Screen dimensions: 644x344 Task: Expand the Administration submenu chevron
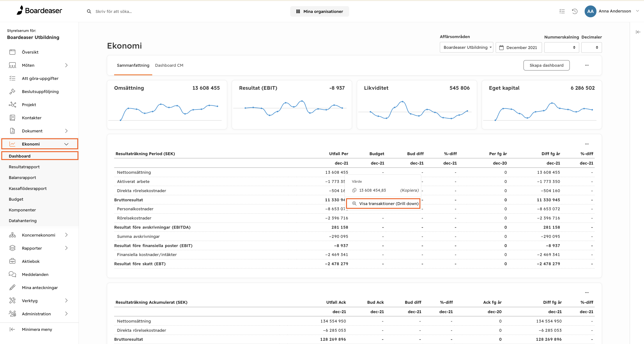tap(66, 314)
